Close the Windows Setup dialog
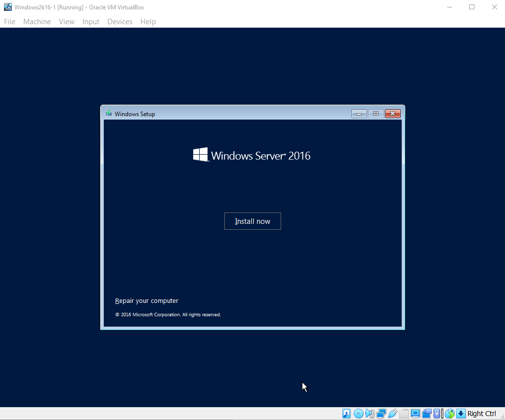The image size is (505, 420). click(393, 114)
